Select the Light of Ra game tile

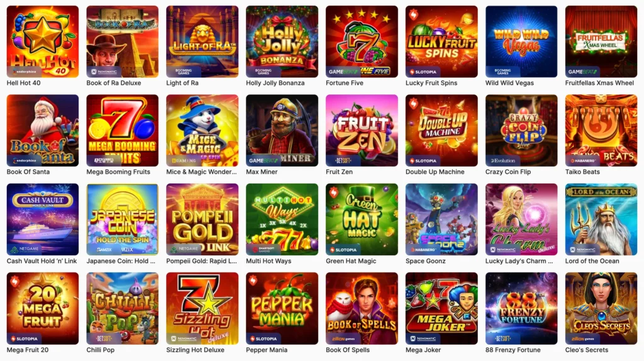point(202,42)
